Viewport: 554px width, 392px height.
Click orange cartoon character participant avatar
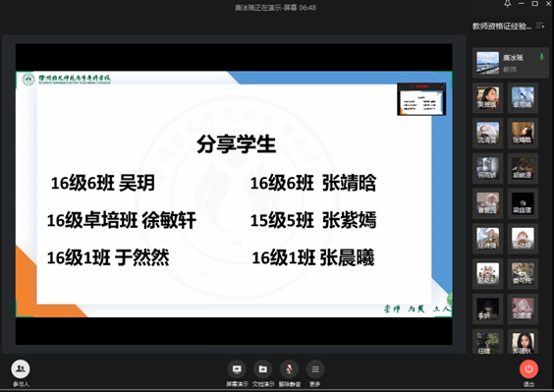click(523, 239)
